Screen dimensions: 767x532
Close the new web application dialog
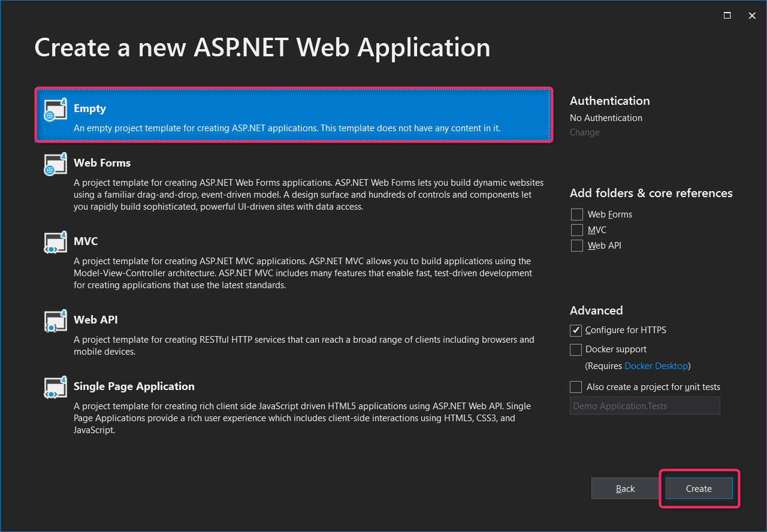tap(752, 16)
